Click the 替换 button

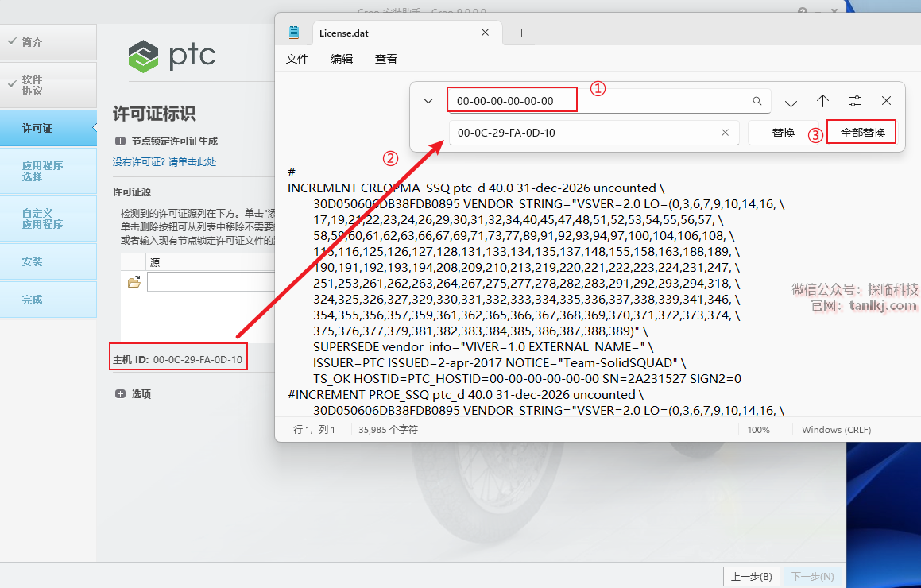(784, 133)
